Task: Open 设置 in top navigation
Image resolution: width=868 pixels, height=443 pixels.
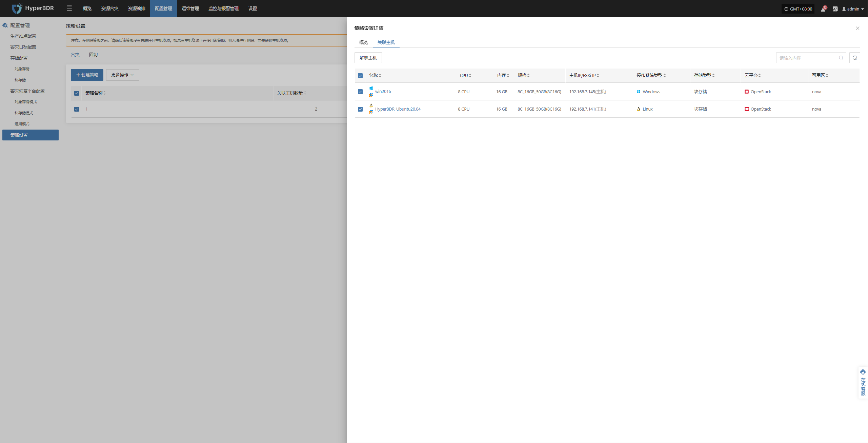Action: [253, 8]
